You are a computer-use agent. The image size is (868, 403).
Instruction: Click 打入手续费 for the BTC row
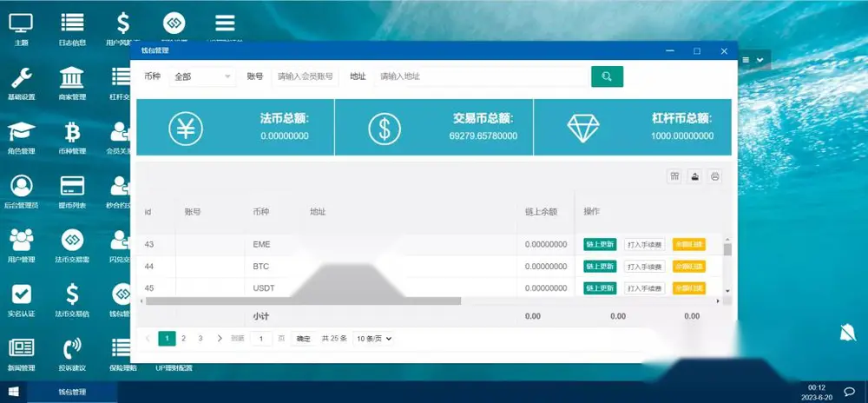(x=644, y=267)
